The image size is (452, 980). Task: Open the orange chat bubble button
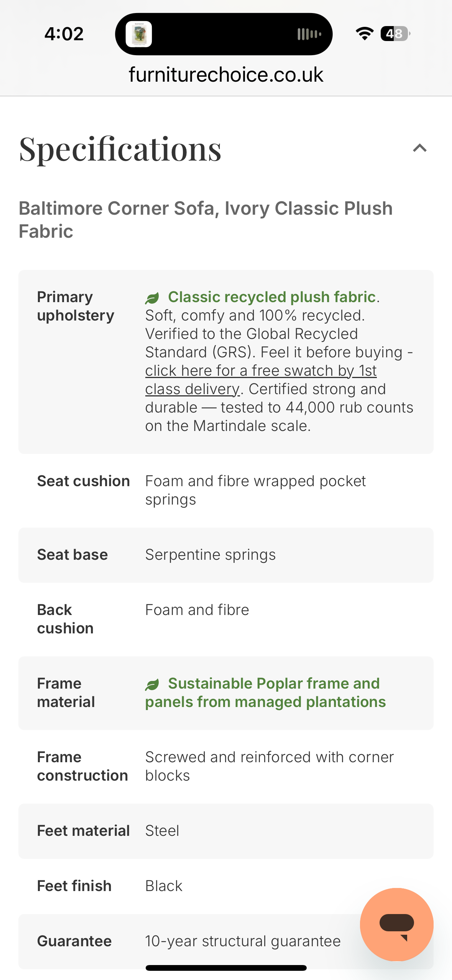click(396, 924)
